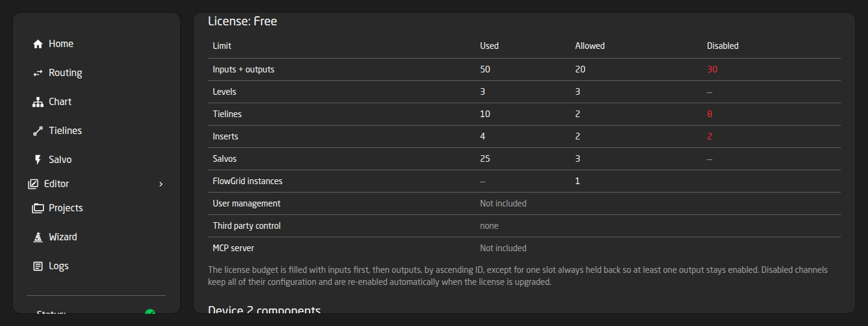Click the Disabled column header

pyautogui.click(x=723, y=46)
